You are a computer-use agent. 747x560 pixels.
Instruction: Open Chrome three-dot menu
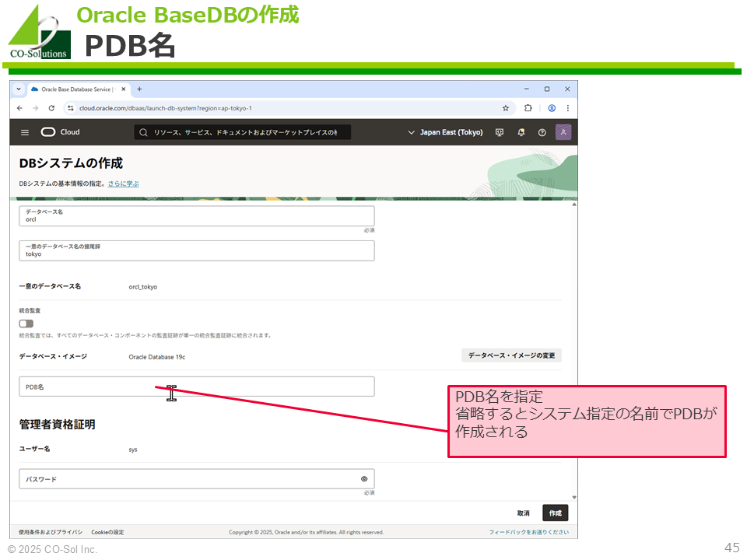[x=568, y=108]
